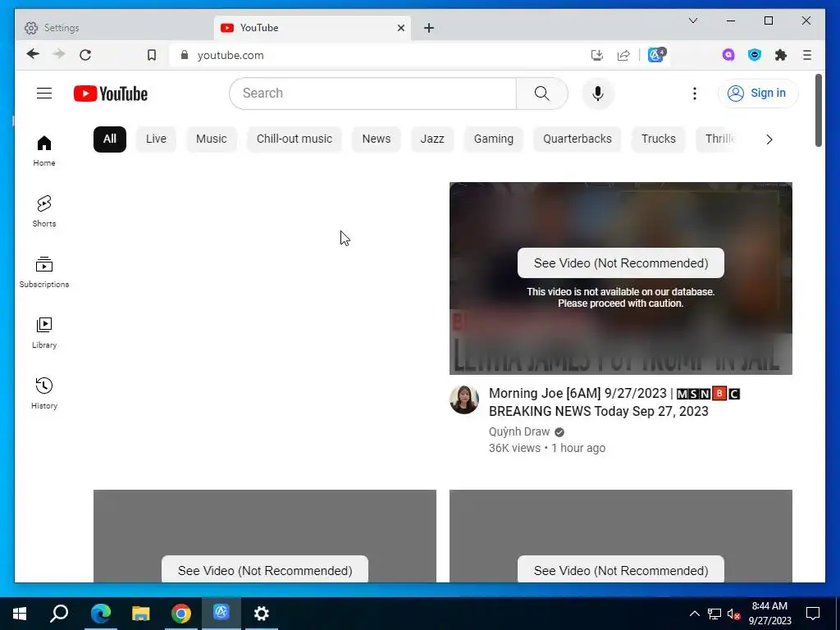Viewport: 840px width, 630px height.
Task: Open a new browser tab
Action: pyautogui.click(x=428, y=28)
